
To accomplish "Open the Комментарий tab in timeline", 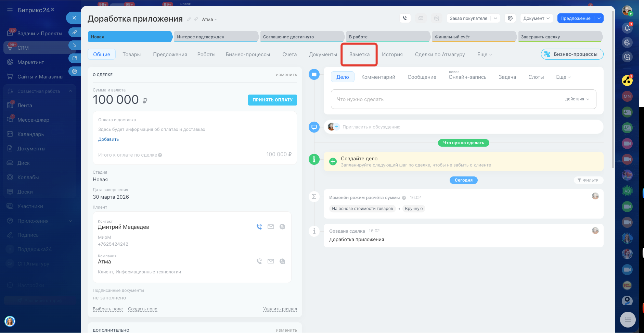I will tap(378, 77).
